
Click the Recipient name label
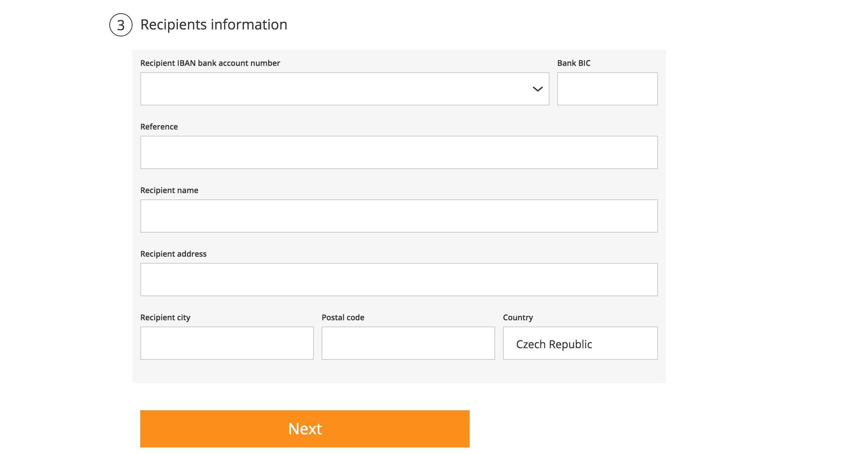[169, 190]
